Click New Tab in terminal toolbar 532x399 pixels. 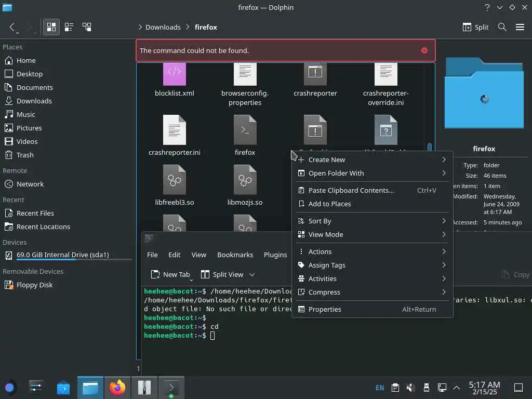(170, 275)
